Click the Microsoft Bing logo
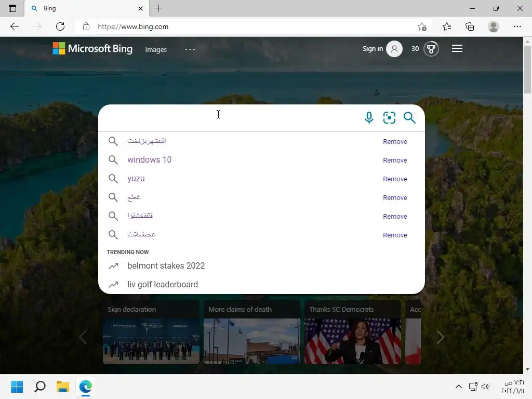Viewport: 532px width, 399px height. (92, 48)
